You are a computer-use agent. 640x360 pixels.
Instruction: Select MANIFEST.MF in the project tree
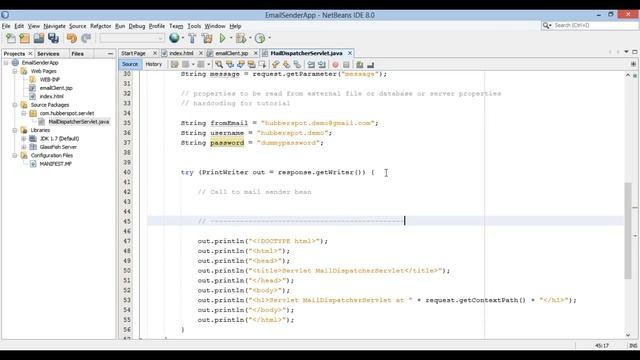pyautogui.click(x=56, y=164)
